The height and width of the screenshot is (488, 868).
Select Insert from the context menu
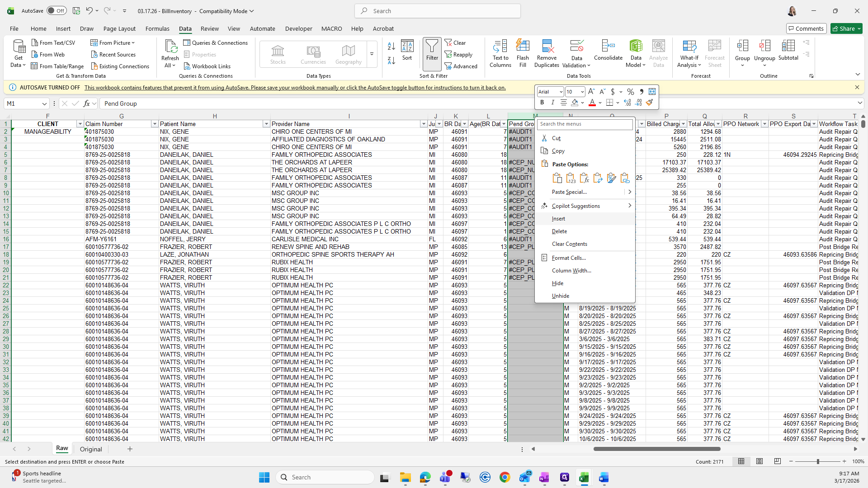coord(559,219)
